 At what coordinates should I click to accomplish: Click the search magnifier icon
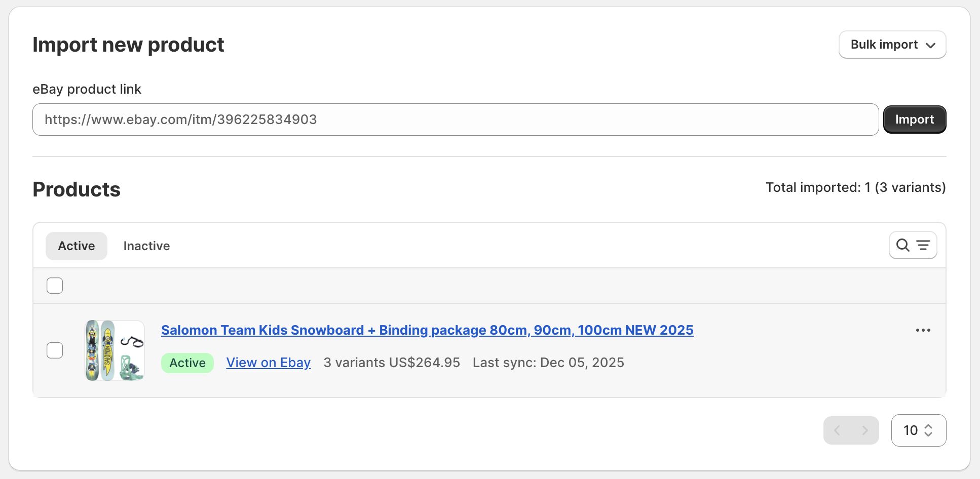[x=902, y=246]
